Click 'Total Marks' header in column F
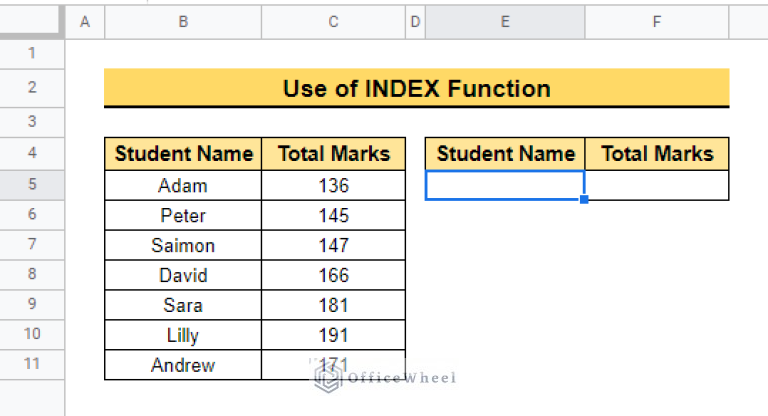 pos(657,154)
